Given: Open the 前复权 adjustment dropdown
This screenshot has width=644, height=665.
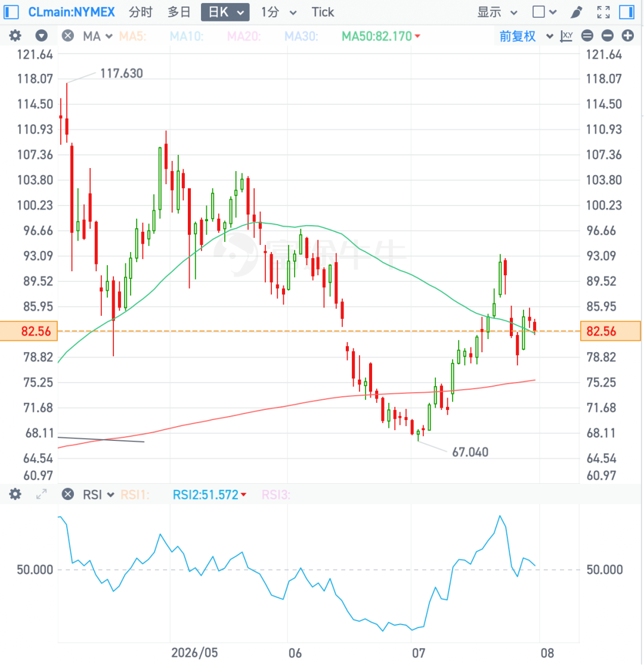Looking at the screenshot, I should [x=526, y=36].
